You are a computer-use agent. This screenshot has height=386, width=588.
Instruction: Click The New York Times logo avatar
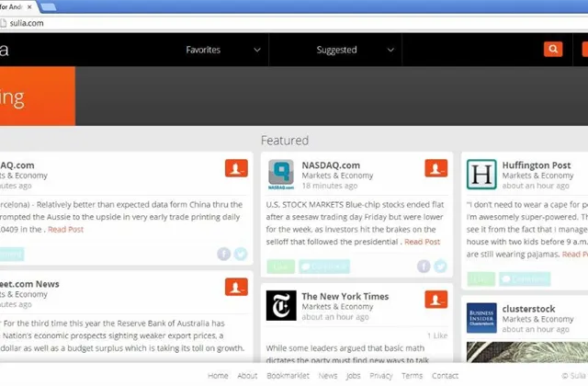tap(281, 305)
